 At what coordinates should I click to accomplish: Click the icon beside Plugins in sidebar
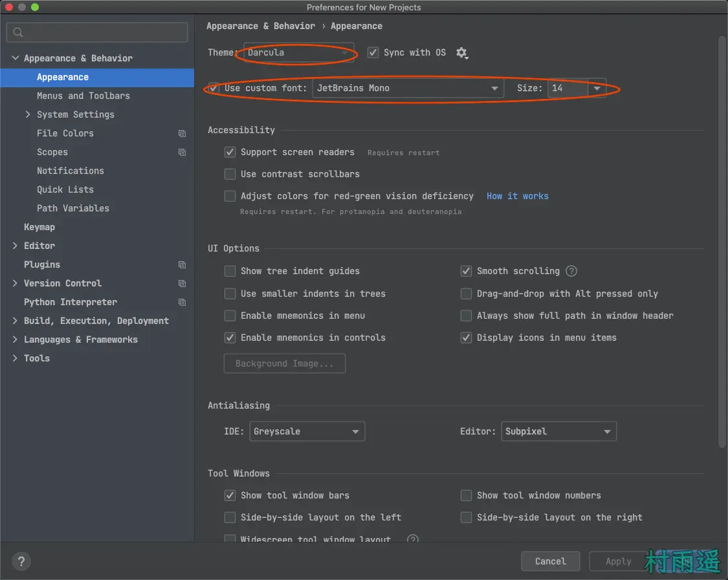[x=182, y=265]
